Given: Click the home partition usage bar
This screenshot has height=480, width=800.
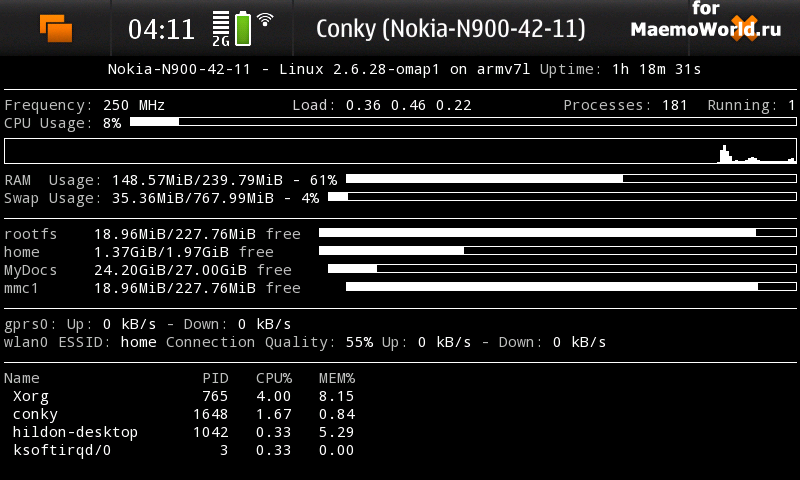Looking at the screenshot, I should point(558,251).
